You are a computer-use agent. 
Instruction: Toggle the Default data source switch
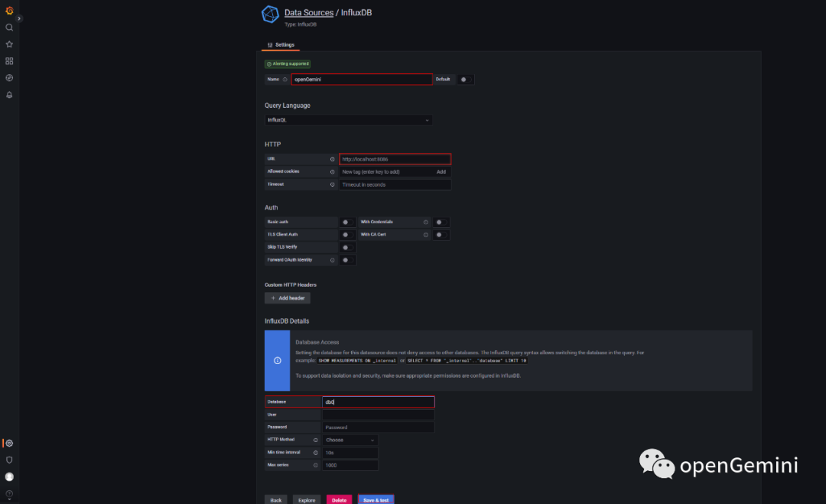coord(465,80)
